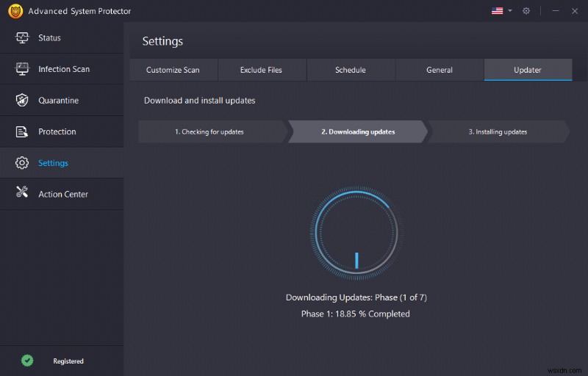Close the Advanced System Protector window

click(575, 11)
